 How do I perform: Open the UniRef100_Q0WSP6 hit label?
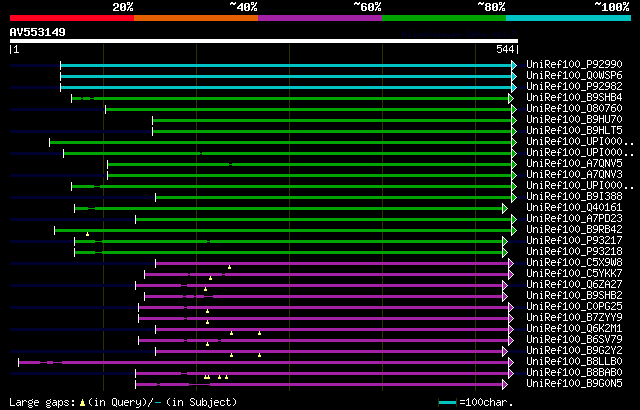click(574, 75)
